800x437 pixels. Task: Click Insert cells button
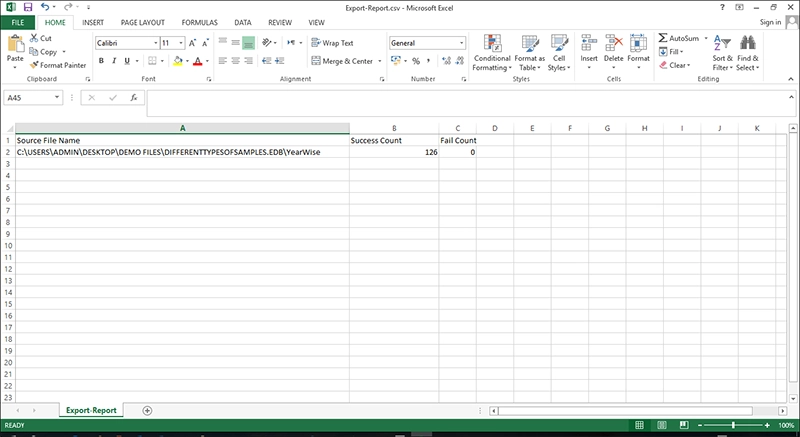coord(589,53)
